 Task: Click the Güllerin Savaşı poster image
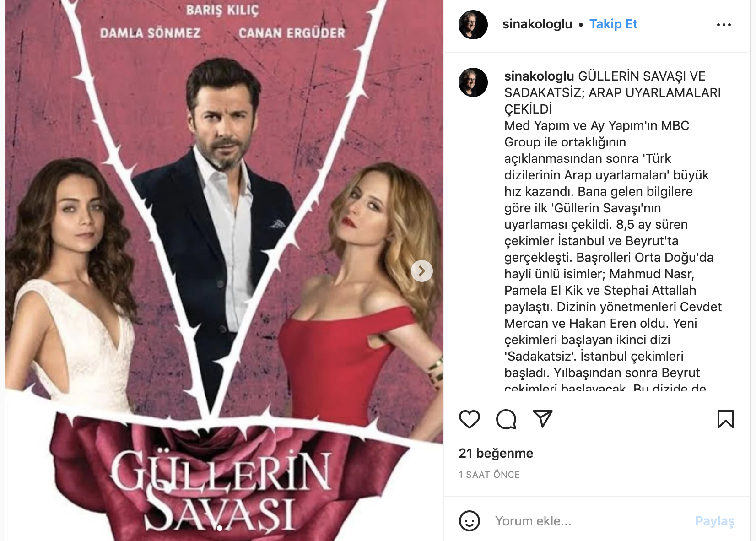coord(224,270)
